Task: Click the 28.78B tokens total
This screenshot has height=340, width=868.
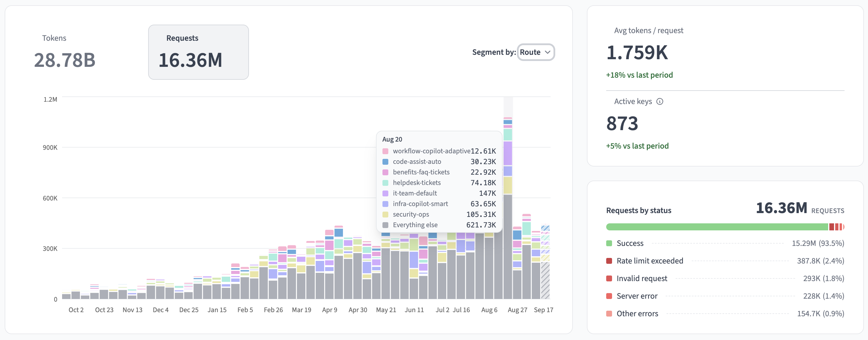Action: click(x=65, y=60)
